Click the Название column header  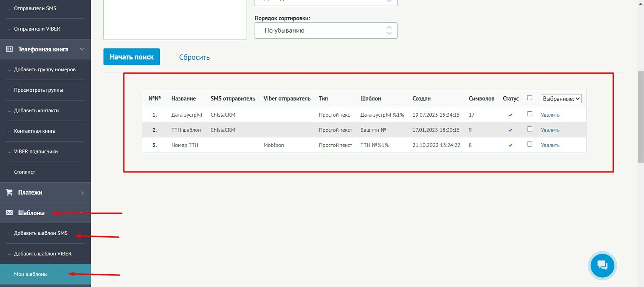pos(184,99)
